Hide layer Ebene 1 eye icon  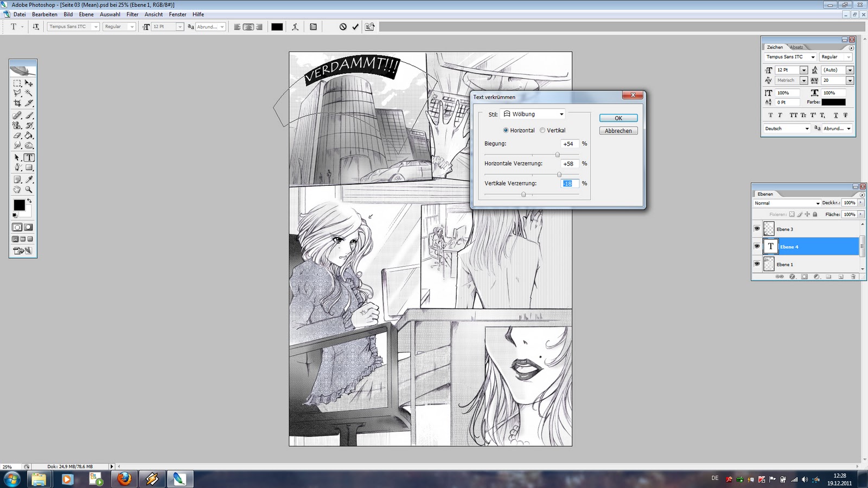pos(757,264)
